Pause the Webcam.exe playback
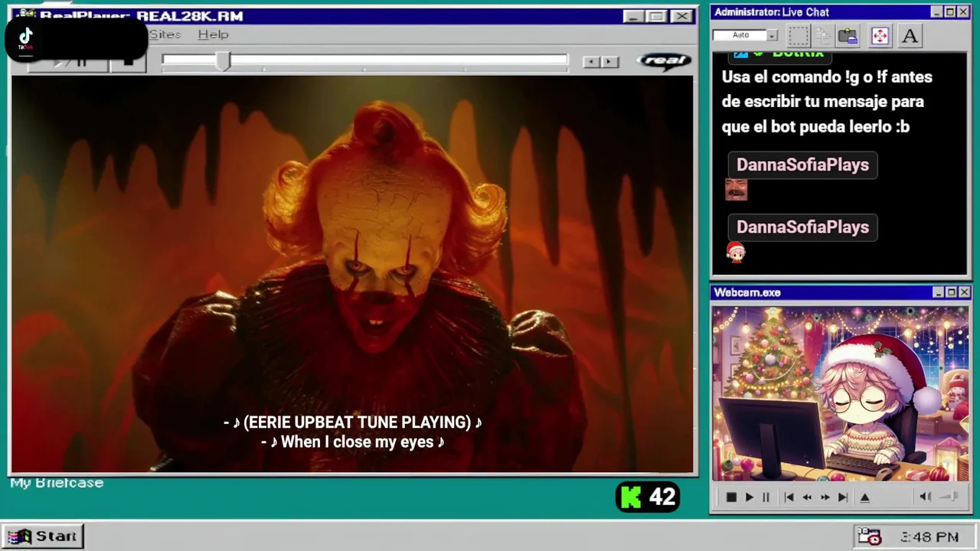The image size is (980, 551). [766, 497]
